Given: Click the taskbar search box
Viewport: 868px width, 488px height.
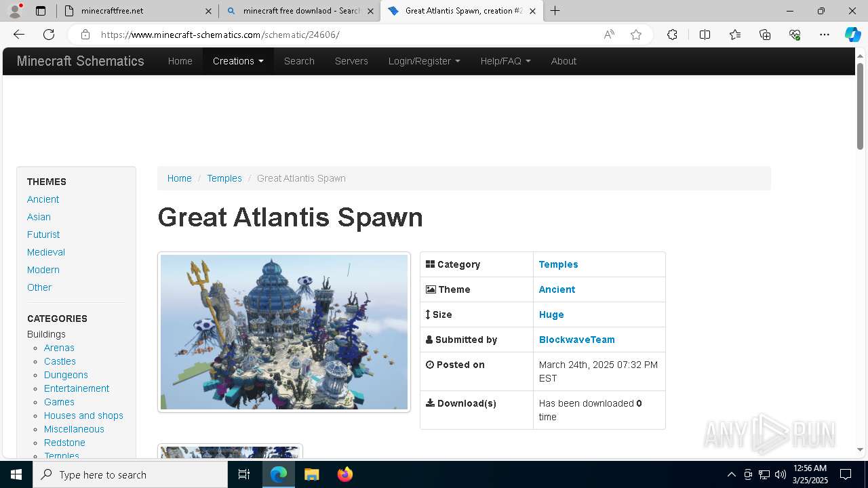Looking at the screenshot, I should click(130, 474).
